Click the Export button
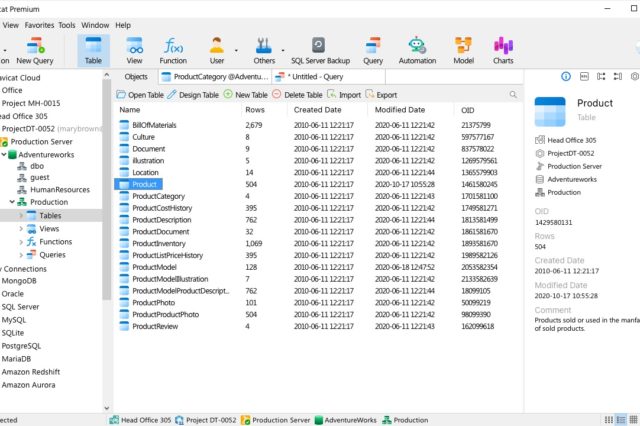 coord(381,95)
